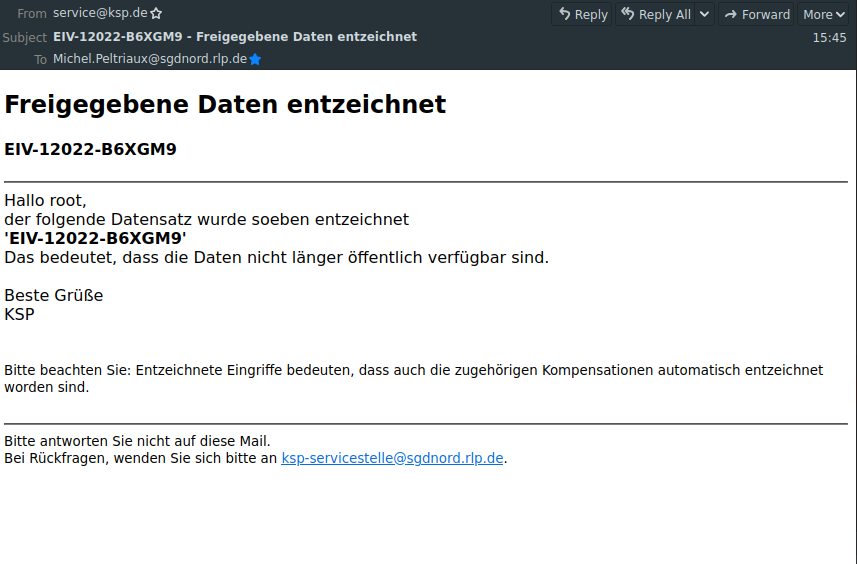Select the sender address service@ksp.de
The height and width of the screenshot is (564, 857).
tap(100, 14)
